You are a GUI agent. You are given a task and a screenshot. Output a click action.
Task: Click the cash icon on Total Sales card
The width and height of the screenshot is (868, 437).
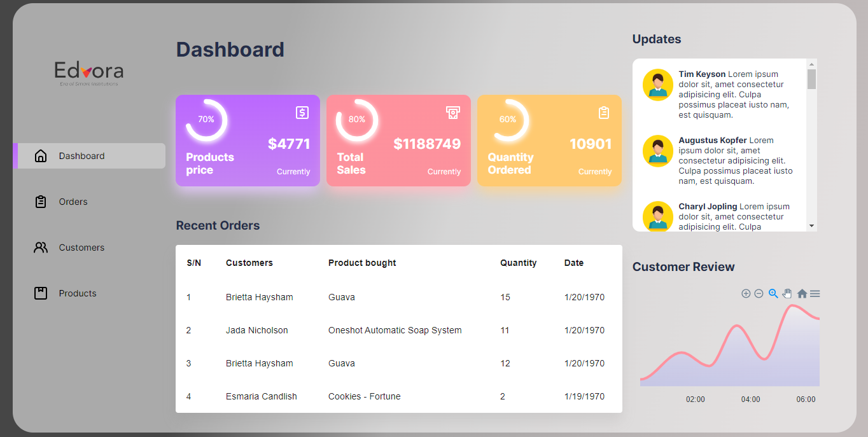click(452, 113)
